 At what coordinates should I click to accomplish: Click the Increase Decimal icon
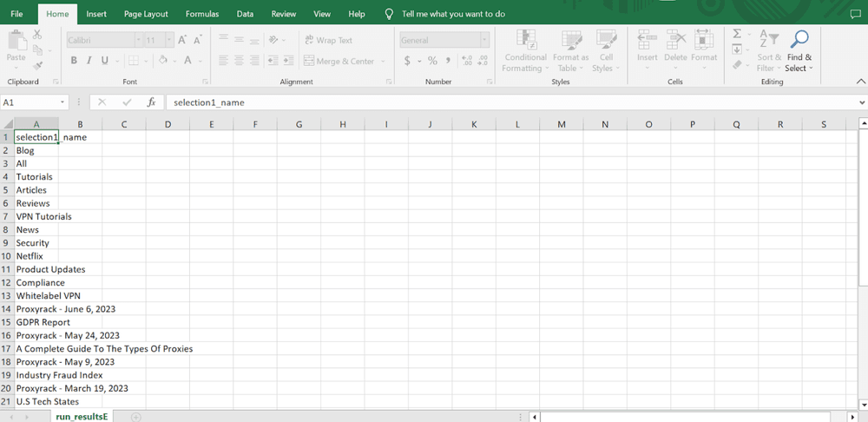click(467, 61)
